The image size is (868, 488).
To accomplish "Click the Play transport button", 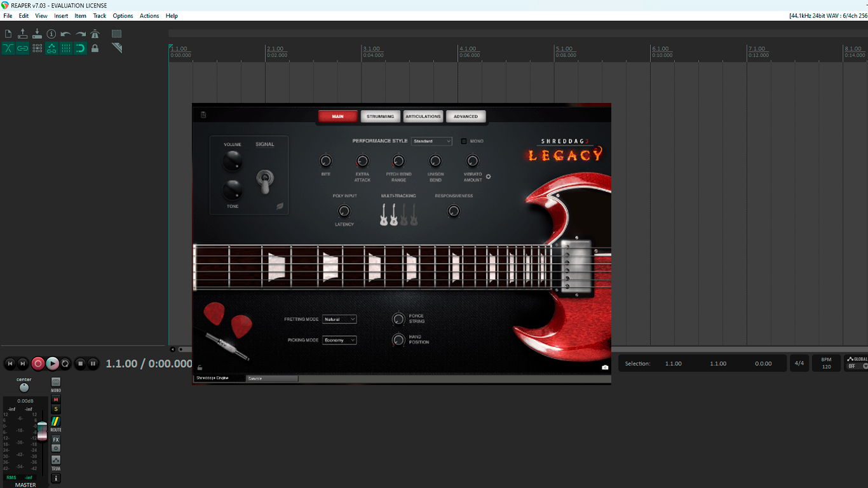I will [52, 363].
